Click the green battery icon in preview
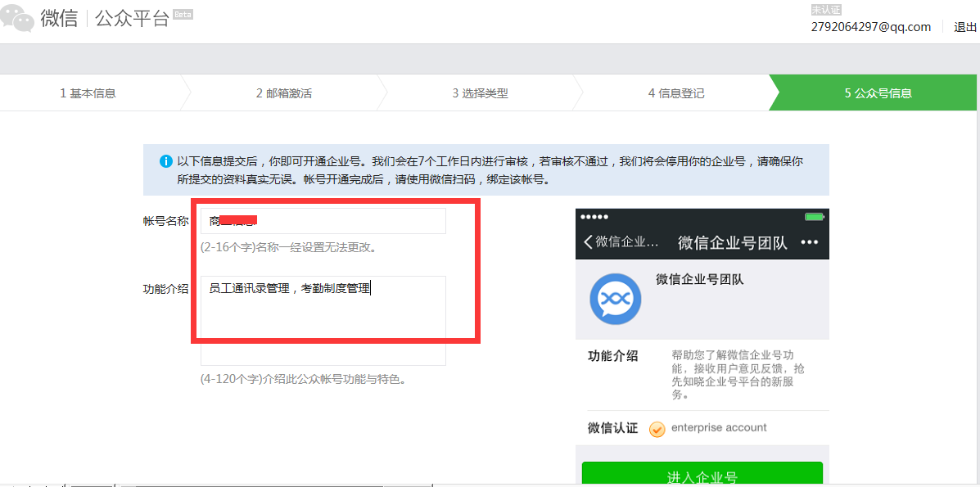The width and height of the screenshot is (980, 487). [x=815, y=217]
